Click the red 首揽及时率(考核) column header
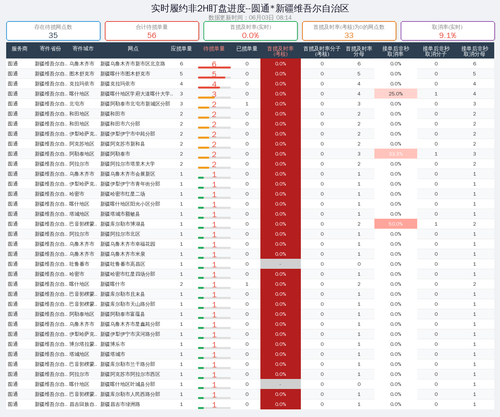The height and width of the screenshot is (417, 500). click(x=280, y=51)
